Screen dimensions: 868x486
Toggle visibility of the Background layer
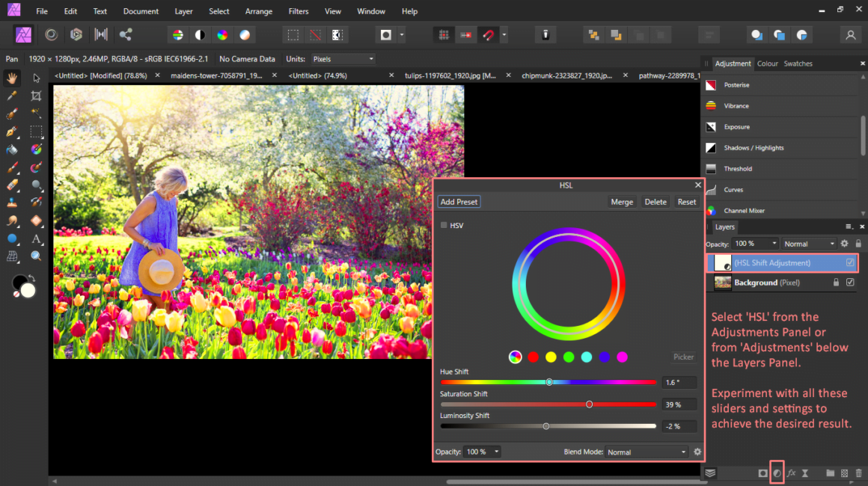tap(849, 283)
